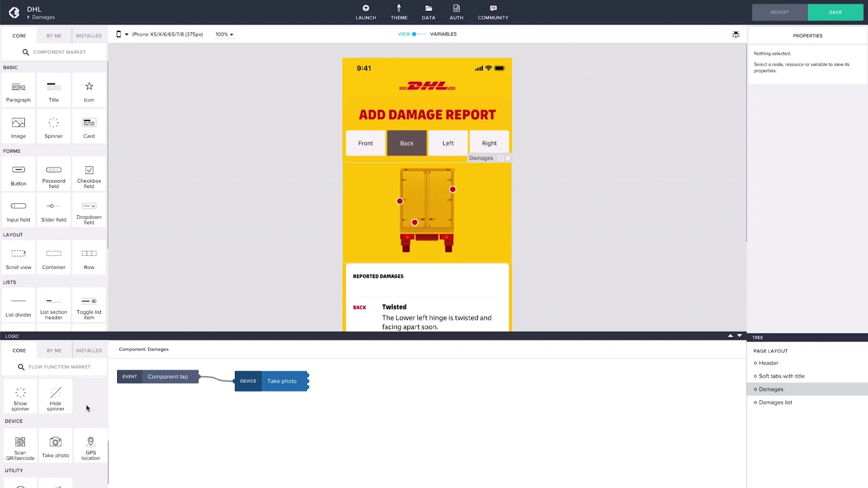This screenshot has height=488, width=868.
Task: Select the Image component
Action: tap(18, 126)
